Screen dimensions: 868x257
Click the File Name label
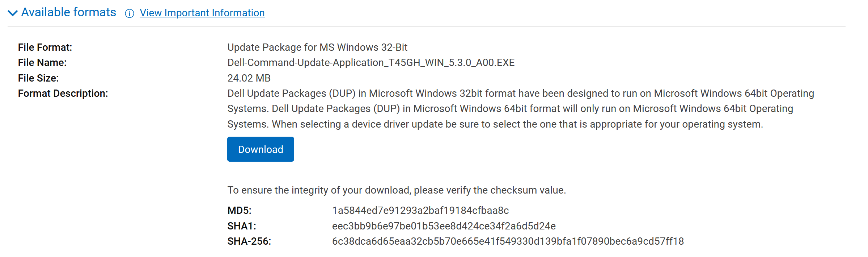(x=42, y=63)
